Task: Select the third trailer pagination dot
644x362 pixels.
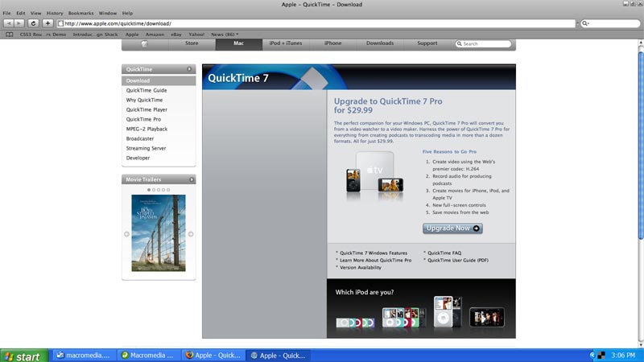Action: pyautogui.click(x=159, y=190)
